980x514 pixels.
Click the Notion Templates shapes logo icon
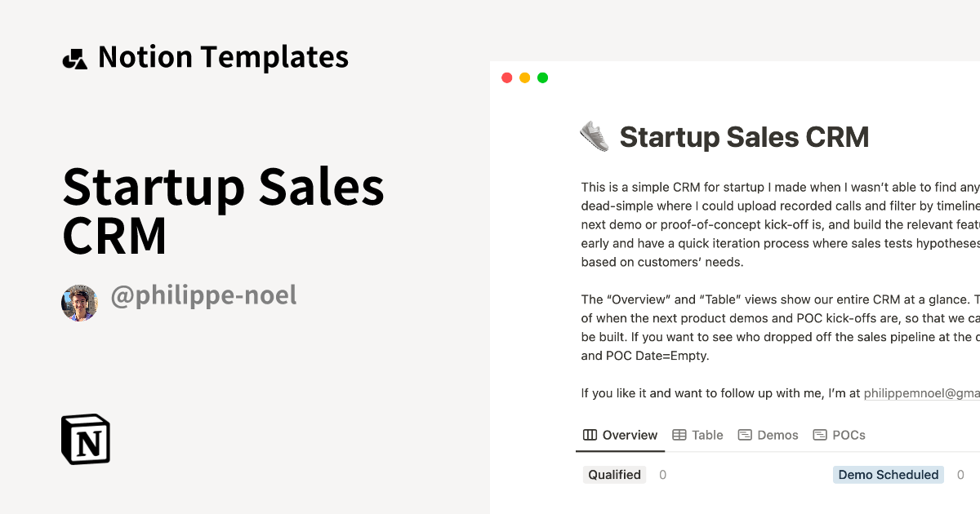(x=74, y=59)
